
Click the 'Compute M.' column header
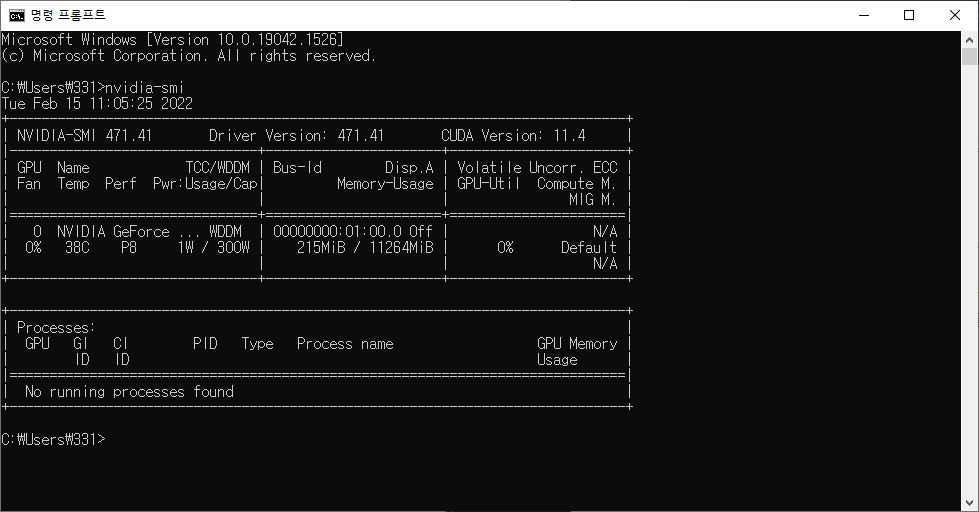[x=576, y=184]
